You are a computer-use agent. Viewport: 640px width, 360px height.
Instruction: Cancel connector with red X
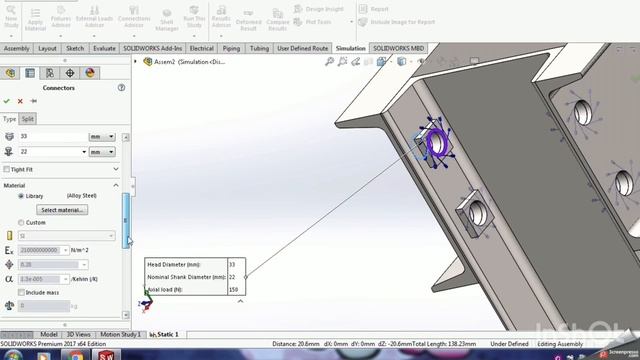(20, 101)
